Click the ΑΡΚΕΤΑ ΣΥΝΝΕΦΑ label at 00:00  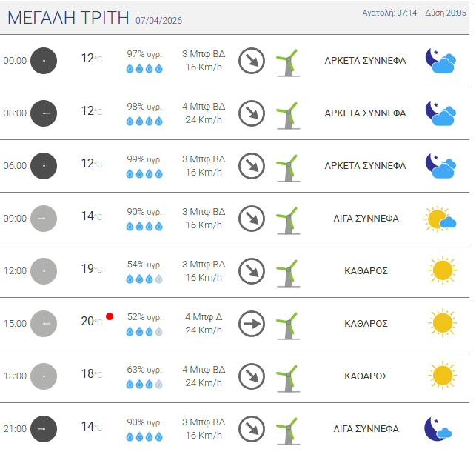tap(365, 61)
